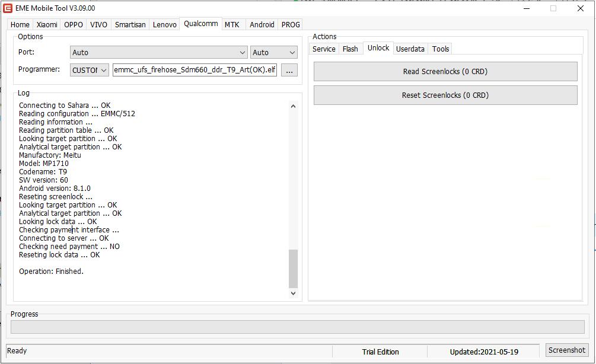Click the Screenshot button
This screenshot has width=596, height=364.
(567, 350)
